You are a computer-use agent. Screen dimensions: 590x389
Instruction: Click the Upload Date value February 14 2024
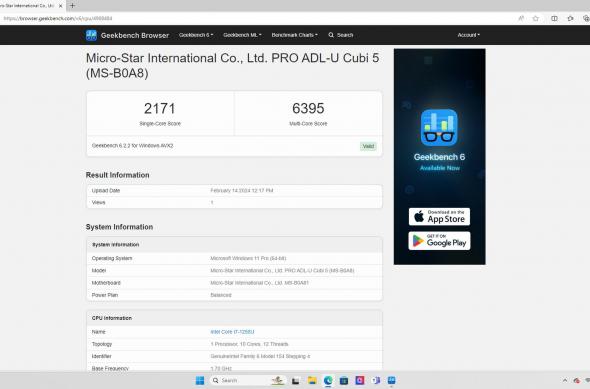(242, 191)
